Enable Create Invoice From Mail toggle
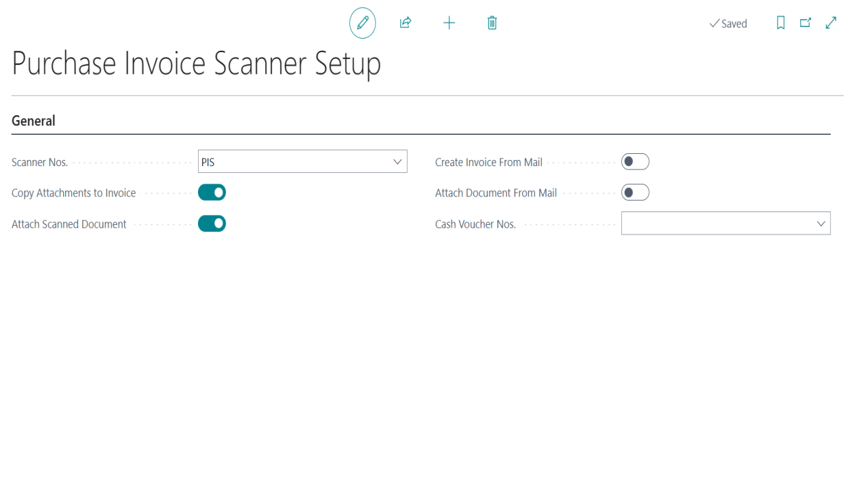Screen dimensions: 868x488 click(635, 161)
